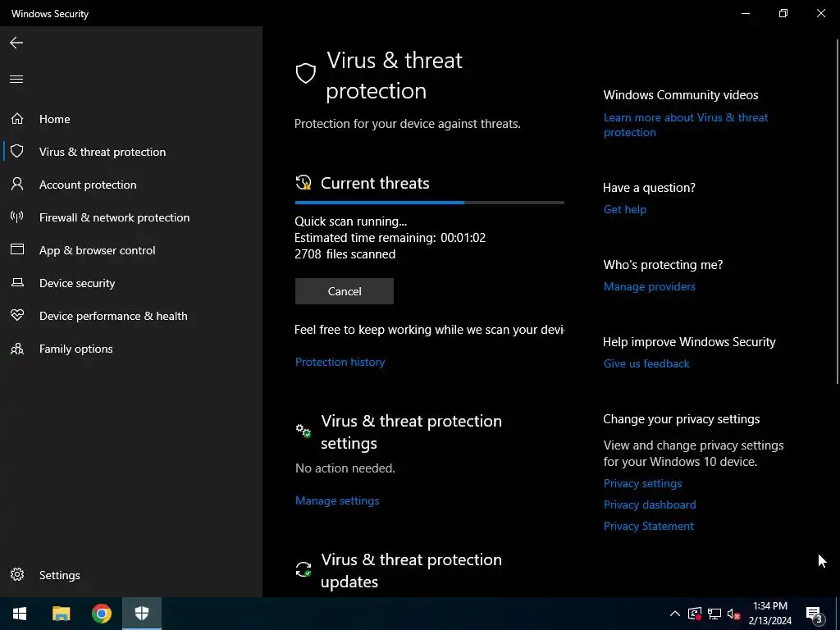Click the App & browser control window icon
This screenshot has height=630, width=840.
tap(17, 249)
